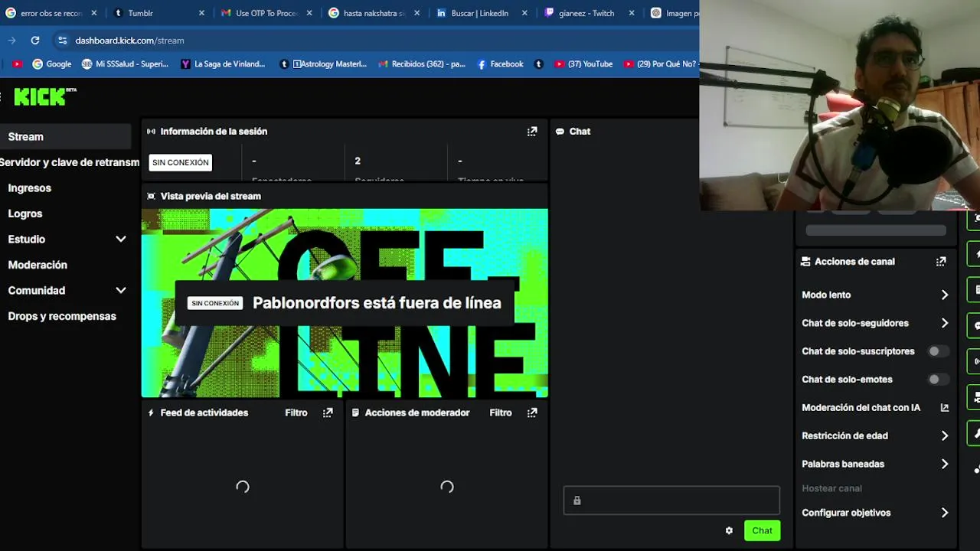
Task: Open Restricción de edad settings
Action: coord(875,435)
